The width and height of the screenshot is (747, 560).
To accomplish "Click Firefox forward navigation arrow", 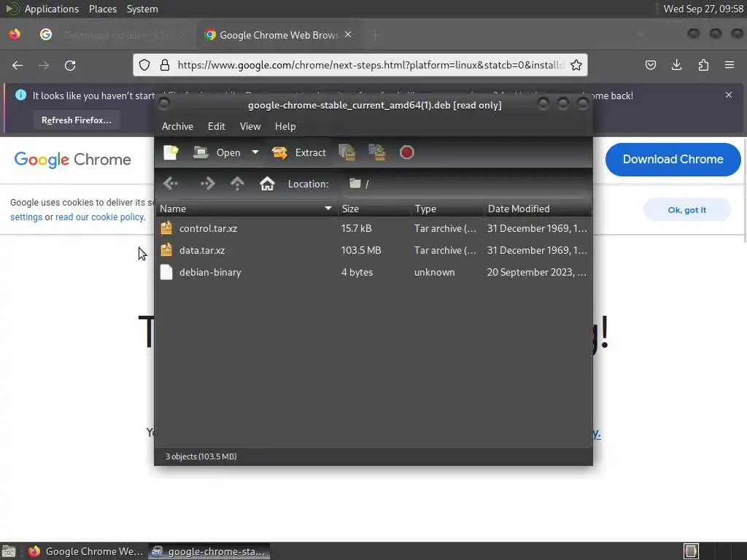I will pyautogui.click(x=43, y=65).
